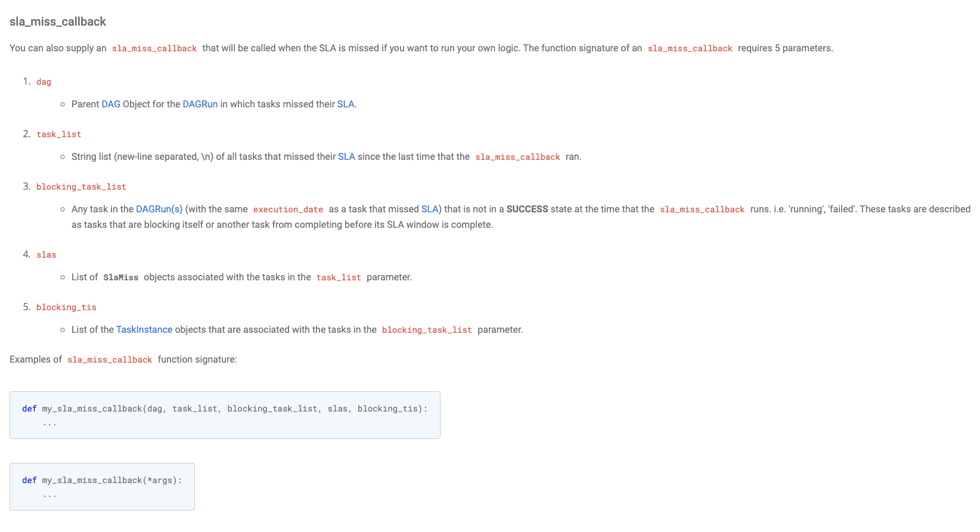
Task: Click 'blocking_task_list' code in blocking_tis description
Action: click(x=427, y=330)
